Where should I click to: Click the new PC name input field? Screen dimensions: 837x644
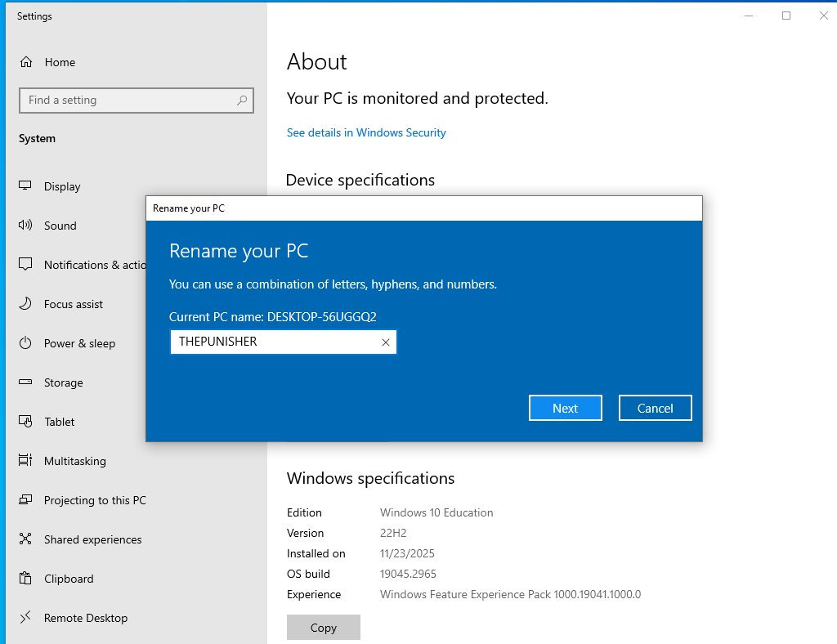[x=275, y=342]
